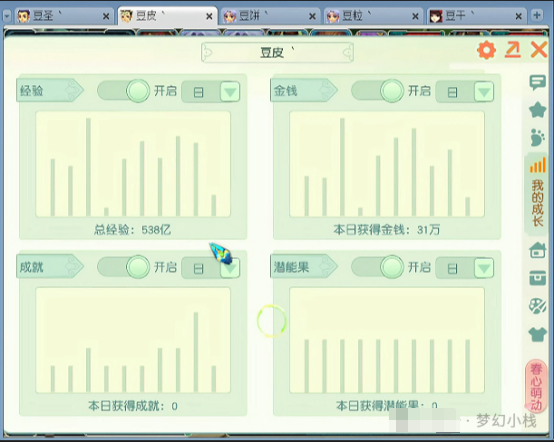Toggle the 金钱 tracking switch
Screen dimensions: 554x443
pos(378,91)
